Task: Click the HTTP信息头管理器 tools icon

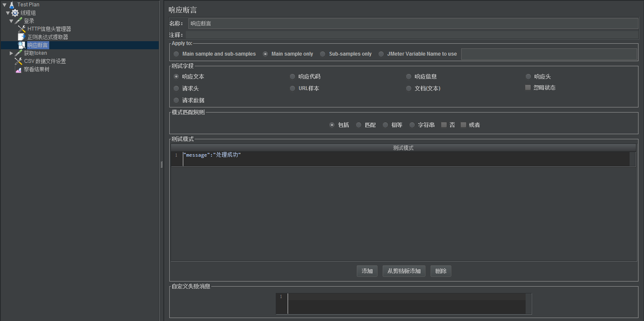Action: tap(22, 29)
